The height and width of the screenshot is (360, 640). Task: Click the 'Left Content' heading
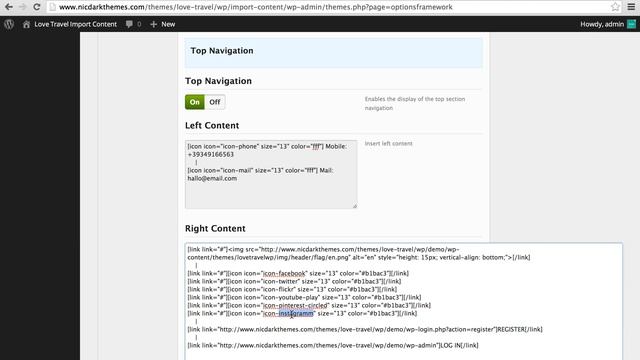tap(212, 125)
